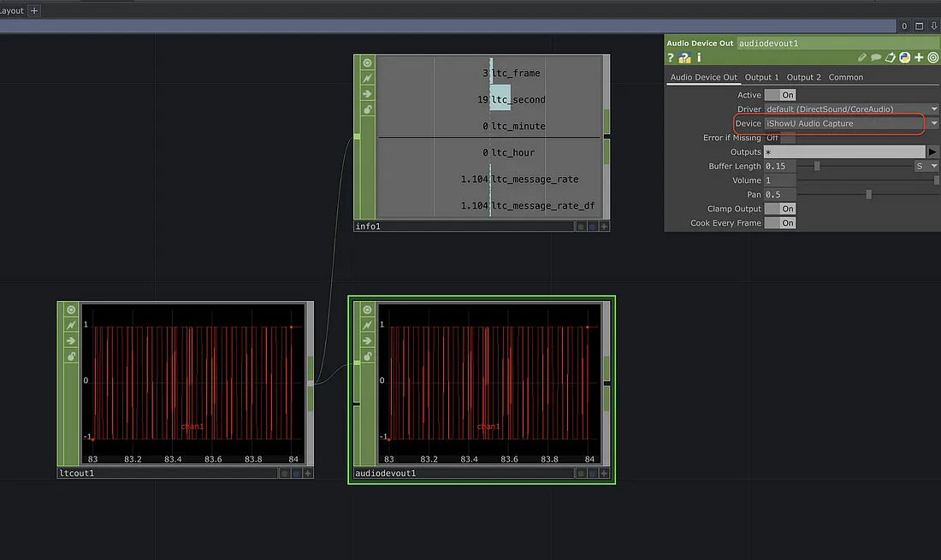Toggle the Active parameter switch
The width and height of the screenshot is (941, 560).
coord(779,95)
